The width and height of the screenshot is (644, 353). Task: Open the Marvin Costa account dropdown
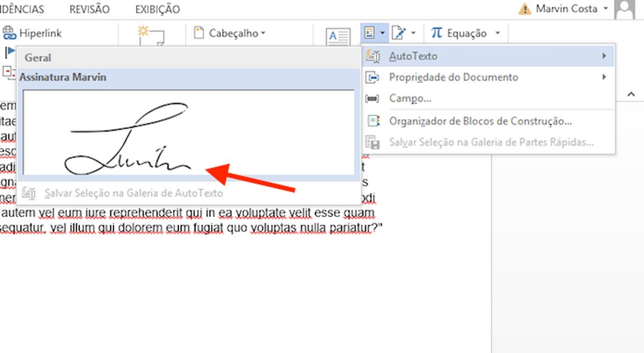606,8
